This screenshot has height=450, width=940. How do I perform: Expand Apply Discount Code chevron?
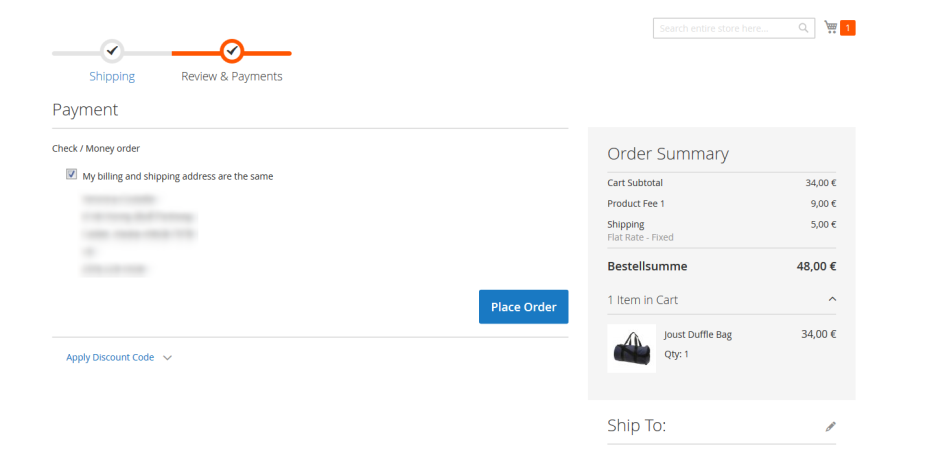[168, 358]
